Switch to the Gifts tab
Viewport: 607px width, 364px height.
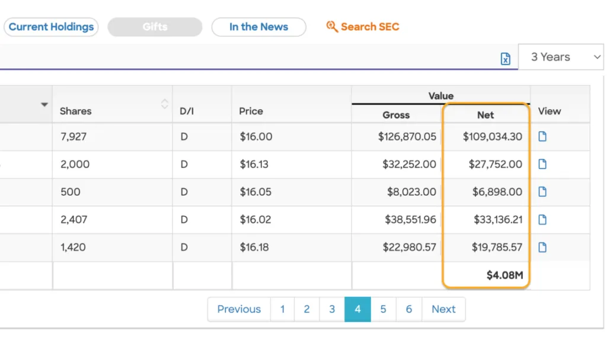155,27
